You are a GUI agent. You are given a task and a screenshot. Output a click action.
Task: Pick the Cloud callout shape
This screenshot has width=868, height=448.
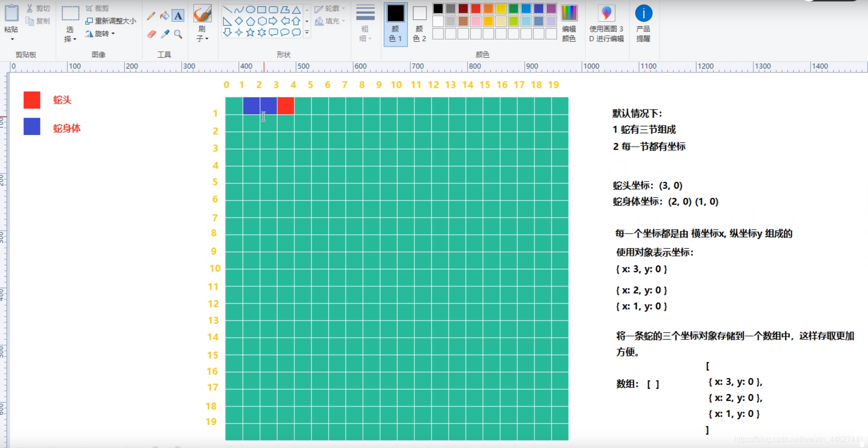point(296,32)
